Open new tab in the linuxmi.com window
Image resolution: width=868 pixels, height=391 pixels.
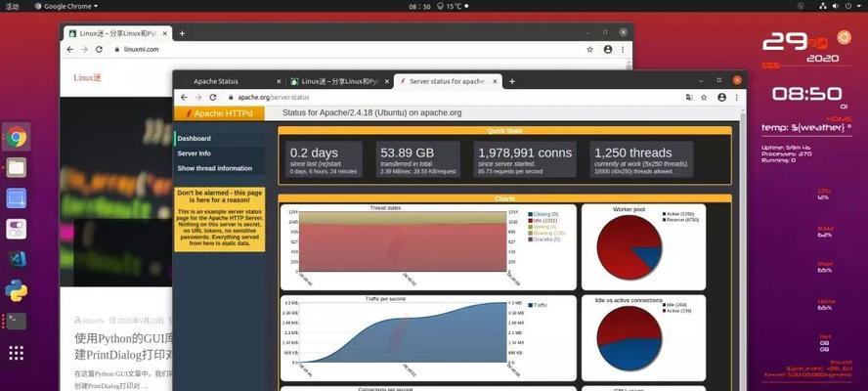pos(182,33)
